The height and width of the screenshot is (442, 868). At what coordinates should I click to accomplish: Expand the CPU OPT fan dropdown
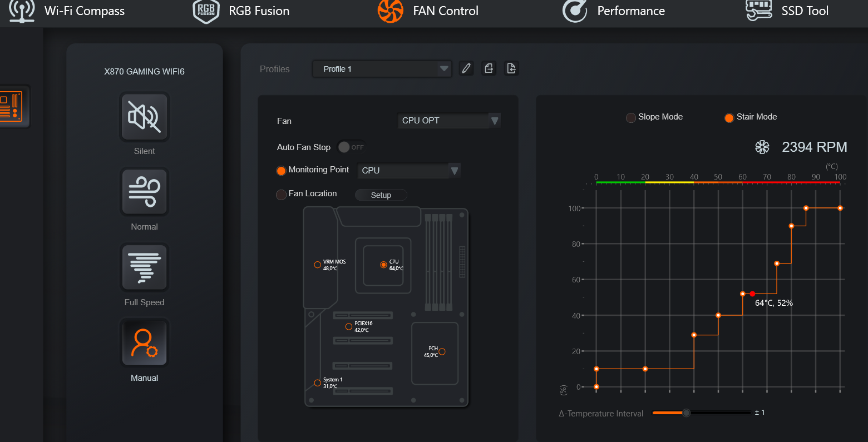point(449,121)
